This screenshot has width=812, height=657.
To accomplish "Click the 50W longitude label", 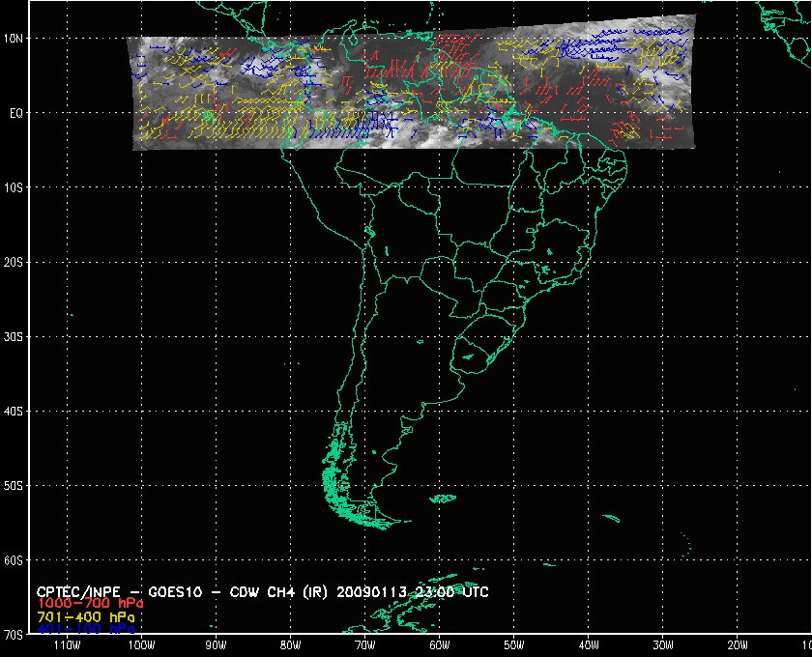I will pyautogui.click(x=514, y=645).
